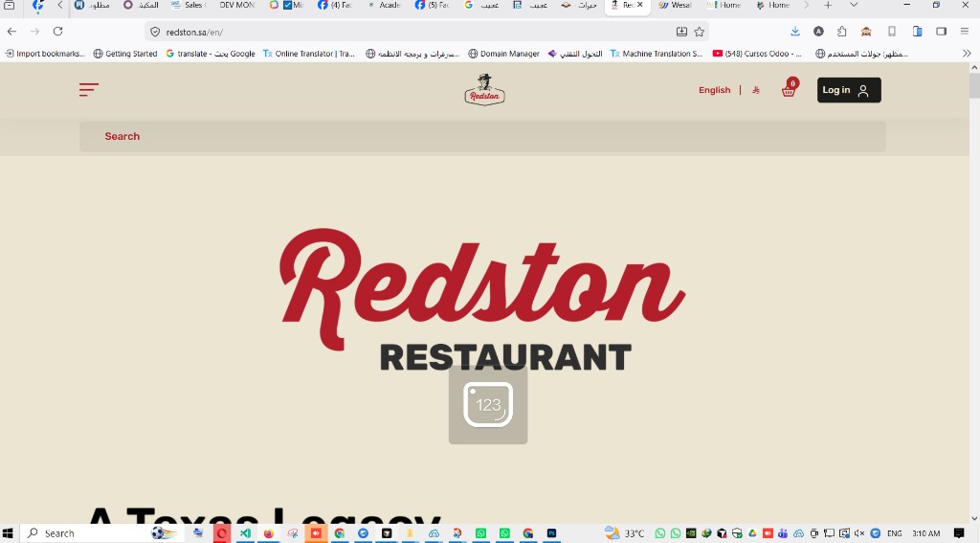Reload the current page
Viewport: 980px width, 543px height.
click(x=58, y=32)
